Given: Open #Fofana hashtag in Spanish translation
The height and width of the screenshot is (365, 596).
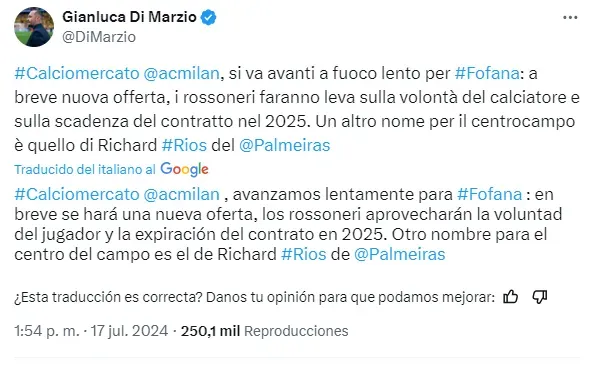Looking at the screenshot, I should pyautogui.click(x=489, y=194).
